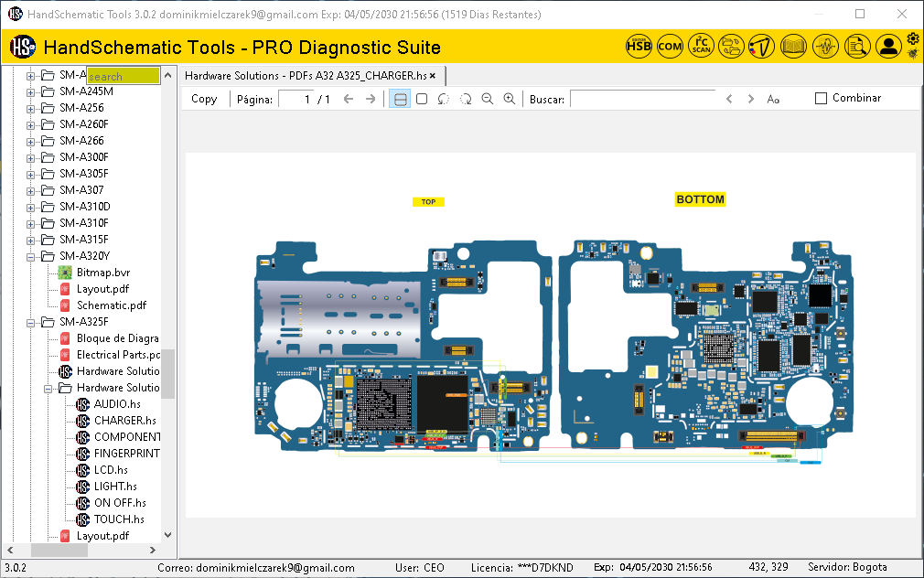Jump to the previous search result
The width and height of the screenshot is (924, 578).
pyautogui.click(x=729, y=99)
